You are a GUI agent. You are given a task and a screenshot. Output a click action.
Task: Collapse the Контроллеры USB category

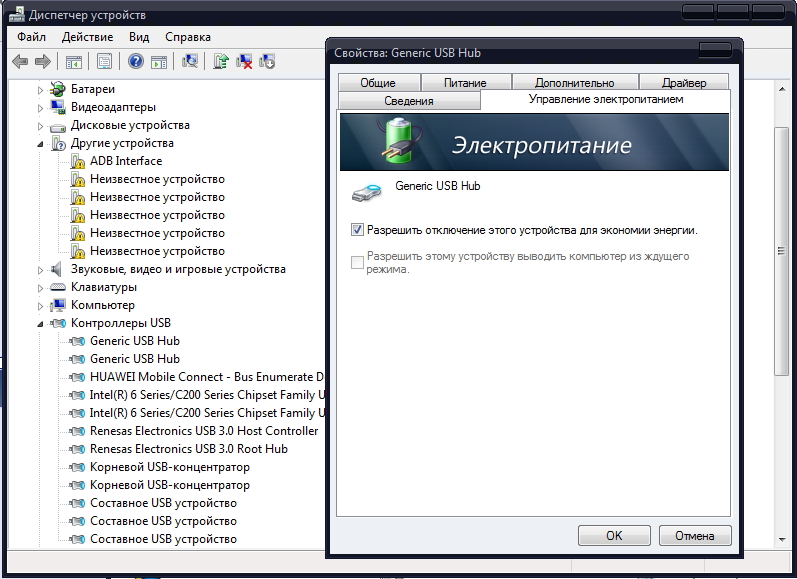41,324
